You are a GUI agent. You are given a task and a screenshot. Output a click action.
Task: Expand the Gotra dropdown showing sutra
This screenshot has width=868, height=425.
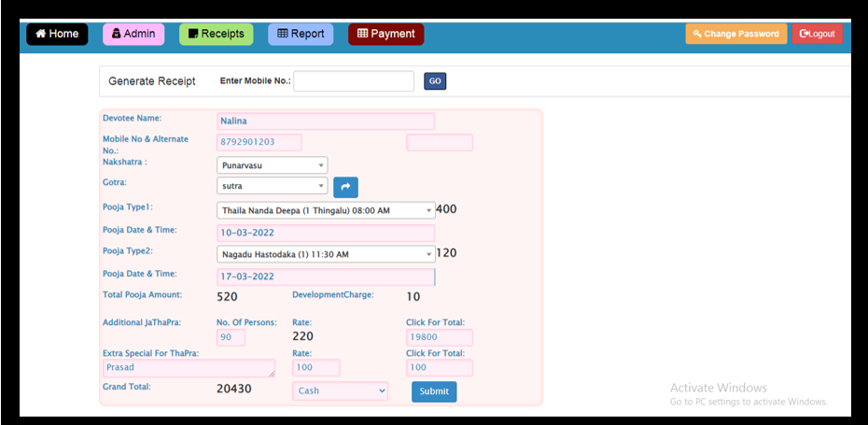coord(272,186)
